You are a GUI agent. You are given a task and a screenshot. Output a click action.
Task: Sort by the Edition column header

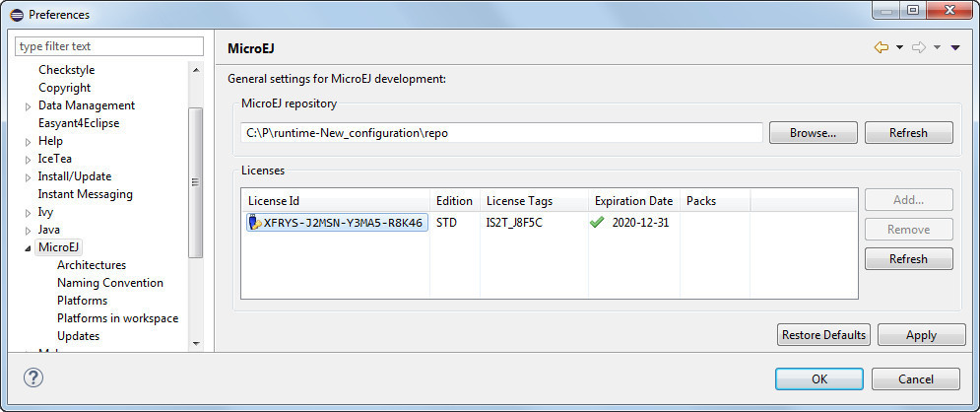454,201
